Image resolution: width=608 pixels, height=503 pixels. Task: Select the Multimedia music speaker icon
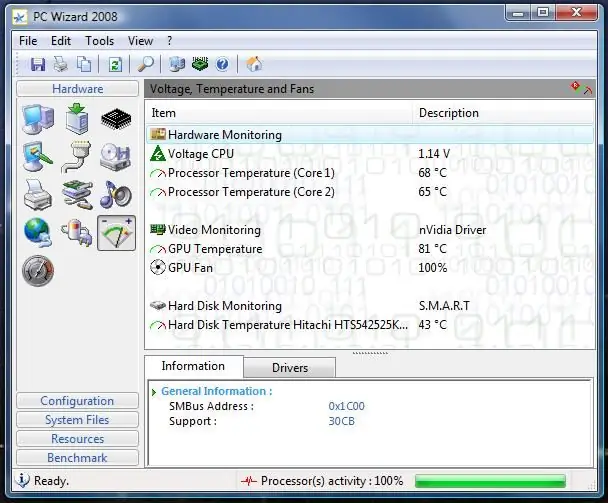point(116,195)
